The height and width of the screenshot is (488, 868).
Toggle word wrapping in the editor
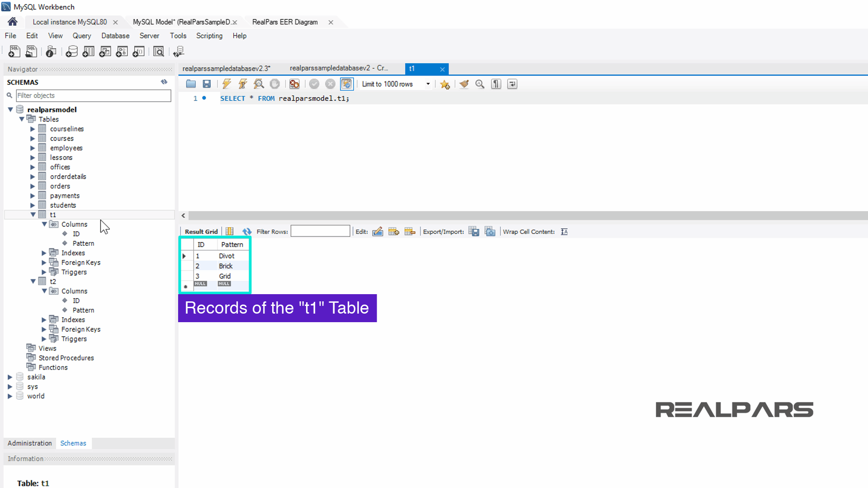512,84
